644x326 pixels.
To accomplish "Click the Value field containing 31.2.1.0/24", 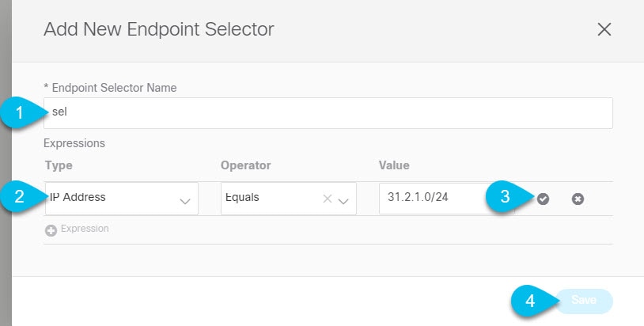I will pos(445,199).
